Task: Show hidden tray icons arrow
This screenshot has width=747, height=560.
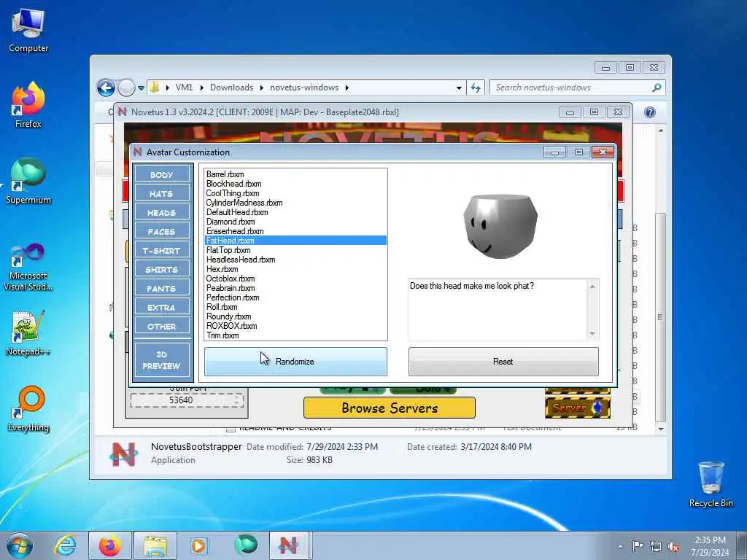Action: pos(620,546)
